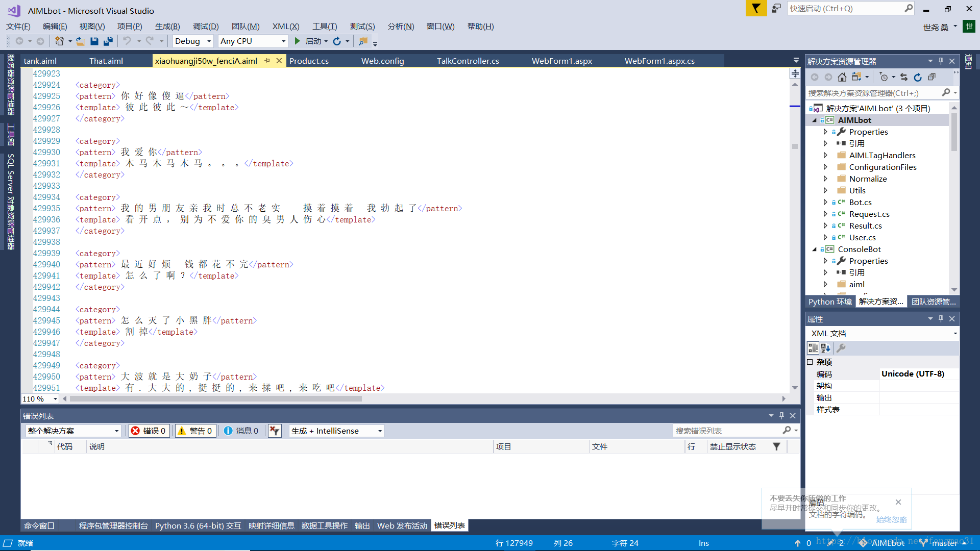
Task: Click the AIMLbot repository in the status bar
Action: pyautogui.click(x=883, y=543)
